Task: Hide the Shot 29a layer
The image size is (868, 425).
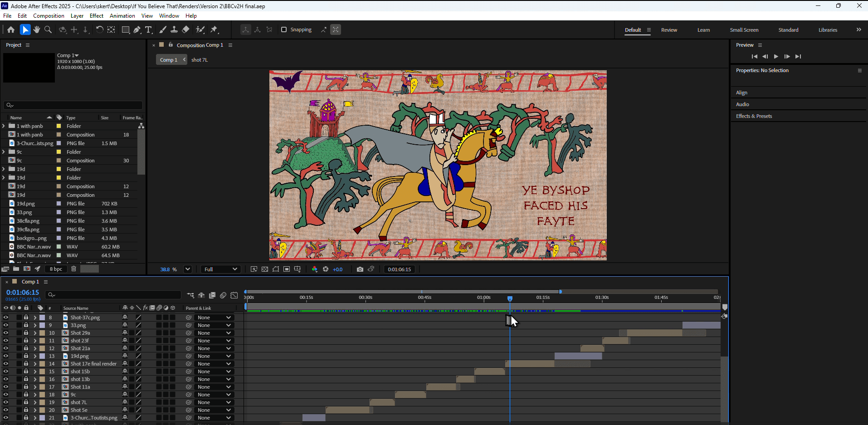Action: pyautogui.click(x=6, y=333)
